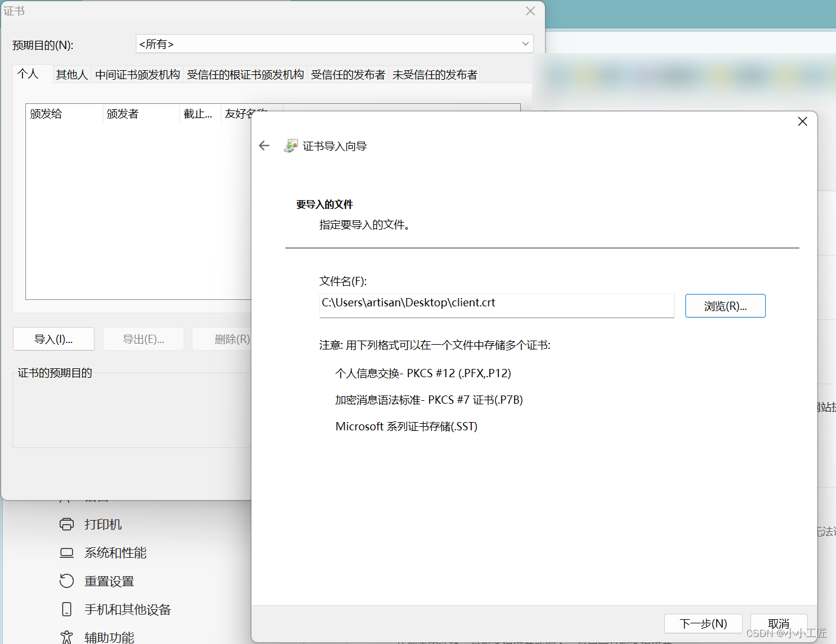Click the PKCS #12 (.PFX,.P12) format line
Screen dimensions: 836x644
[x=423, y=373]
